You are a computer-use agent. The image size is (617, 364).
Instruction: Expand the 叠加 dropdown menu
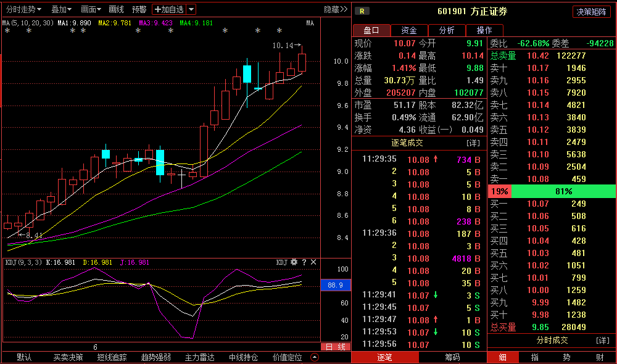pos(61,9)
